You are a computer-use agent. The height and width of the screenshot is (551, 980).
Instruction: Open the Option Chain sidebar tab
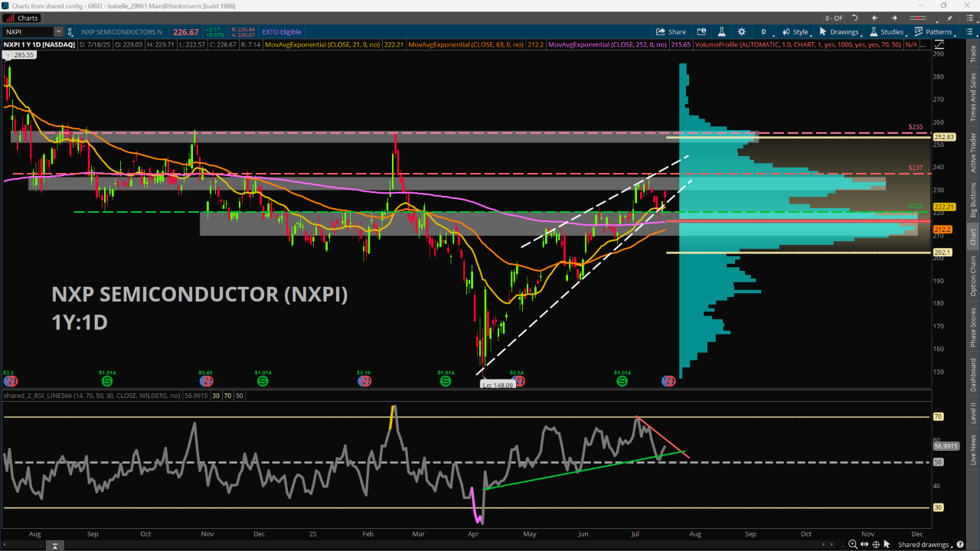click(973, 276)
